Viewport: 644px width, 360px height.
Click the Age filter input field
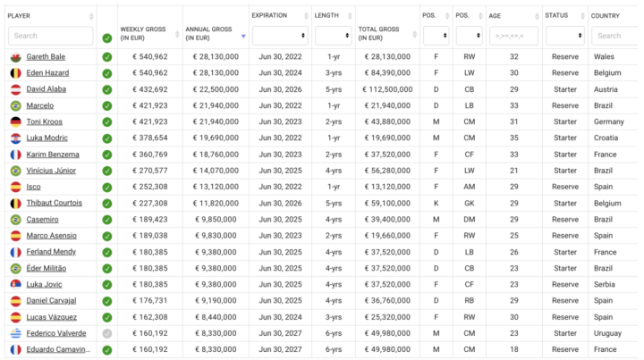pos(513,36)
